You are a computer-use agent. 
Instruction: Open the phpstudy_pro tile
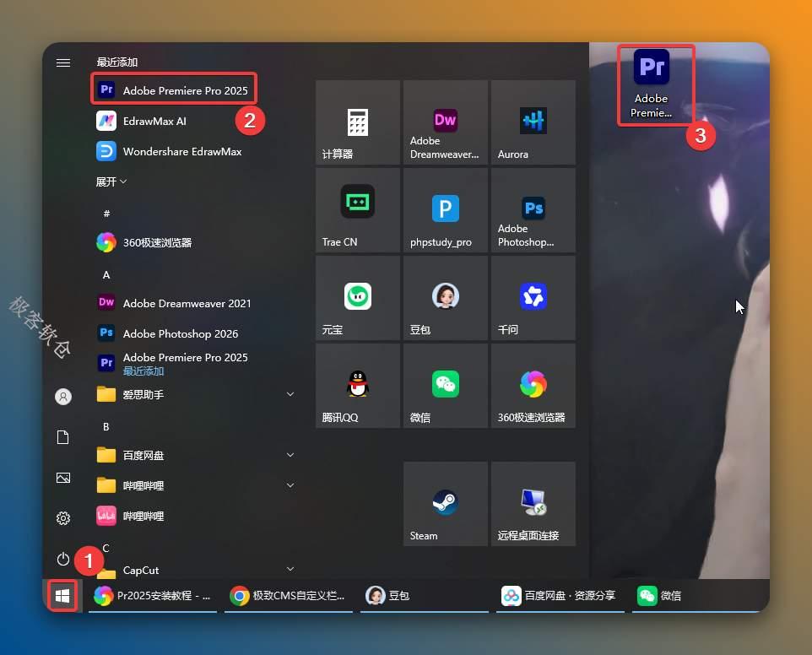click(446, 210)
